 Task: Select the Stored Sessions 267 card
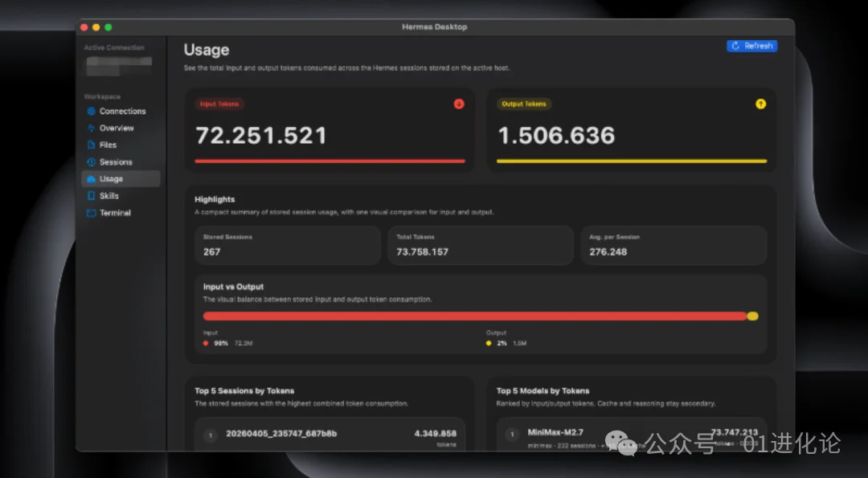point(288,245)
